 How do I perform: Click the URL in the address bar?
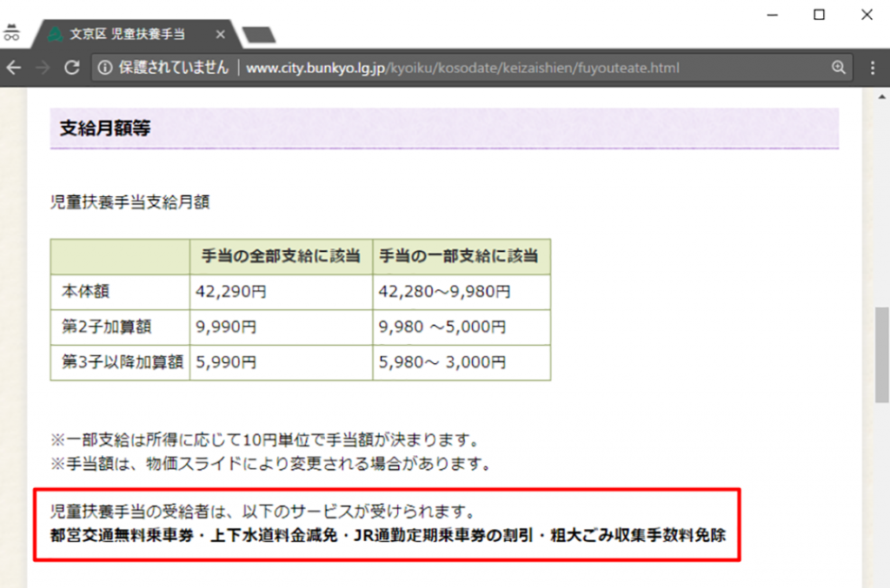pyautogui.click(x=462, y=68)
